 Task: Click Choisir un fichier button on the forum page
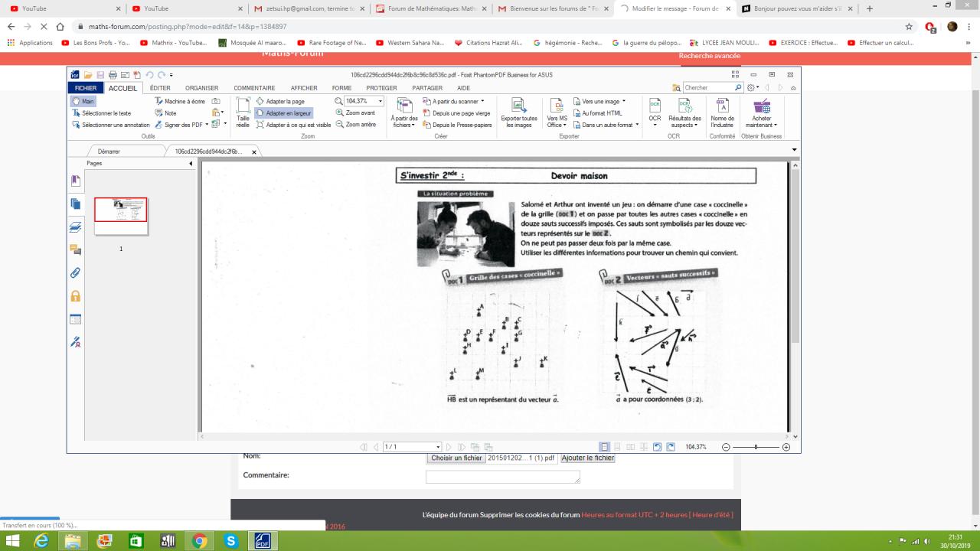(x=456, y=458)
